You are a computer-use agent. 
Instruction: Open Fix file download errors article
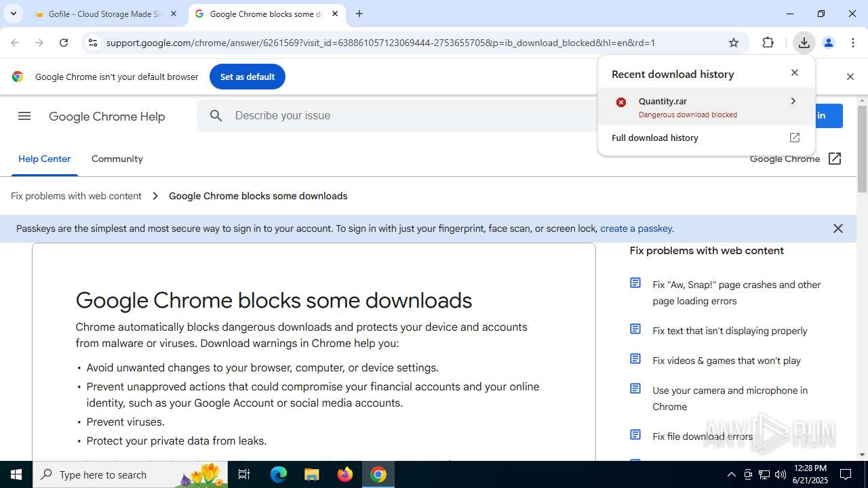coord(703,436)
